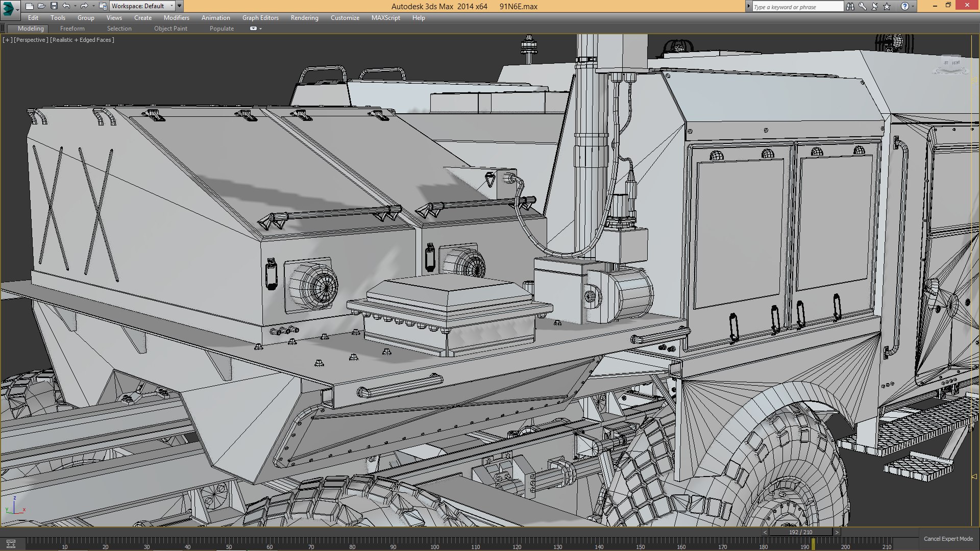Expand the Help dropdown arrow

point(913,7)
